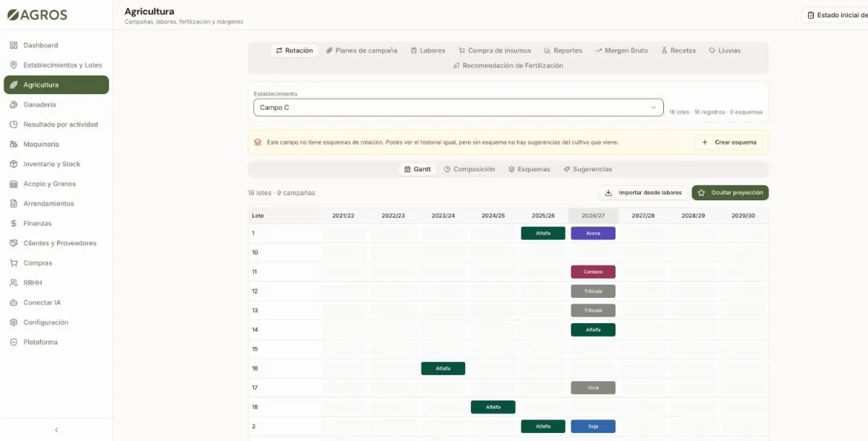The image size is (868, 441).
Task: Select the Composición view
Action: click(469, 169)
